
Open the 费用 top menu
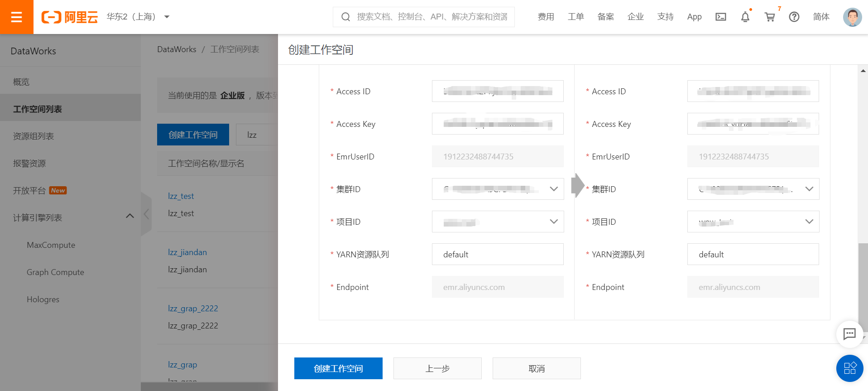coord(546,17)
